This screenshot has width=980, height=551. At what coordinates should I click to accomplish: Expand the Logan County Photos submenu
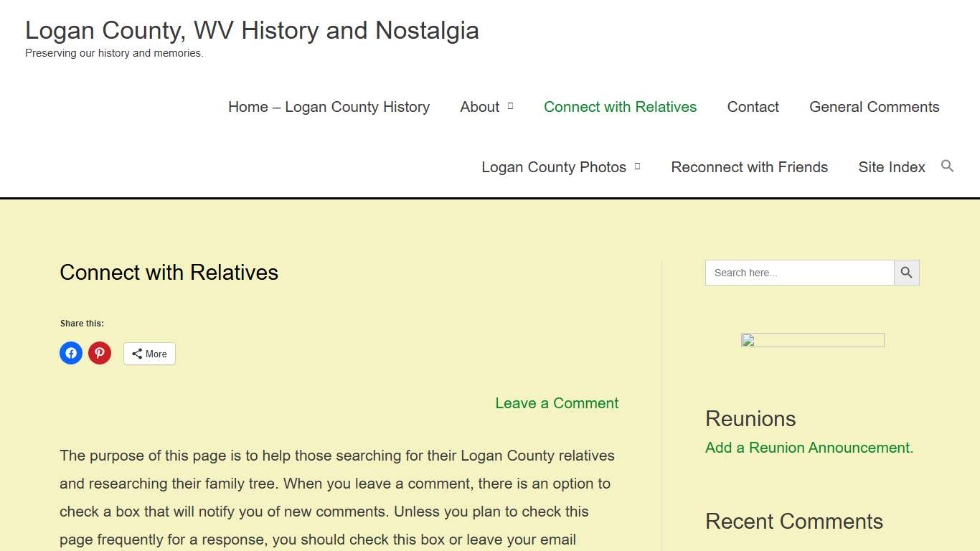pyautogui.click(x=637, y=167)
